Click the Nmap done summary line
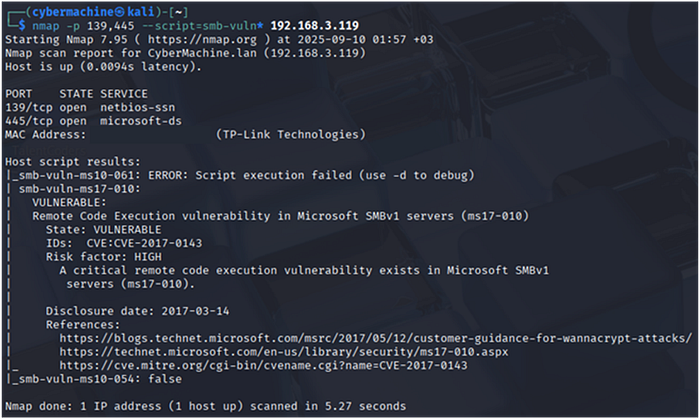Viewport: 700px width, 419px height. pos(205,406)
